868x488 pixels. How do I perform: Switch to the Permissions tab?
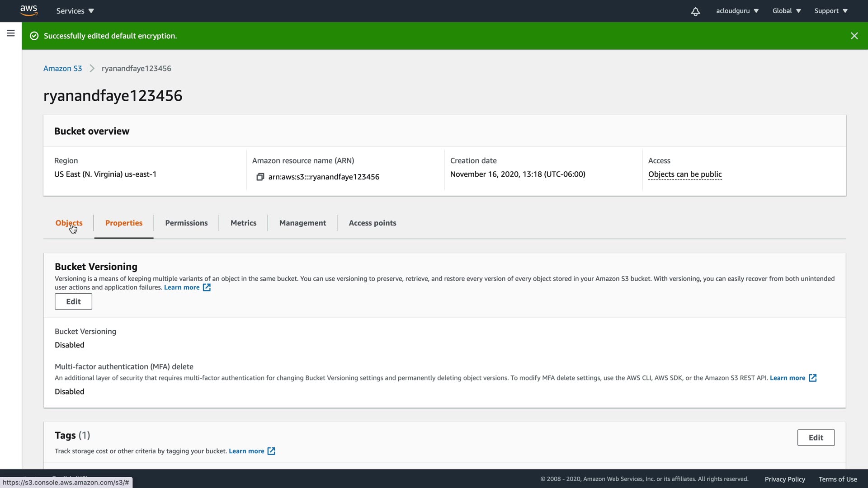186,223
